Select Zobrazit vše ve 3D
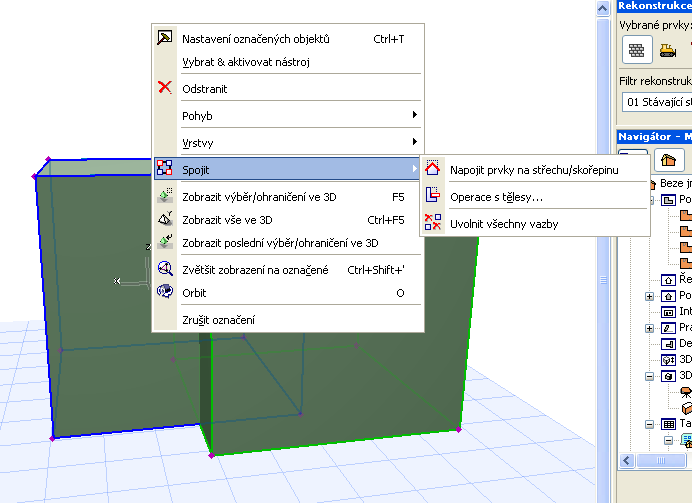 click(289, 220)
